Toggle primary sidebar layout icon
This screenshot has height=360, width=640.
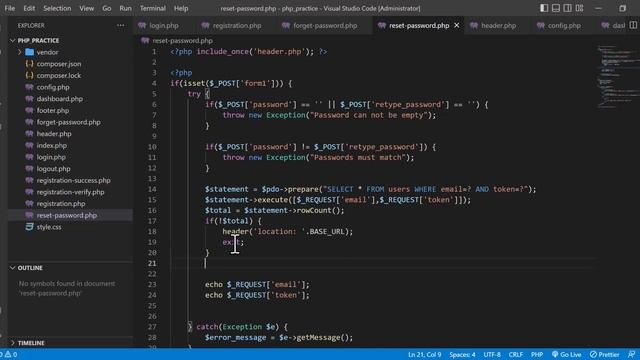[x=544, y=8]
